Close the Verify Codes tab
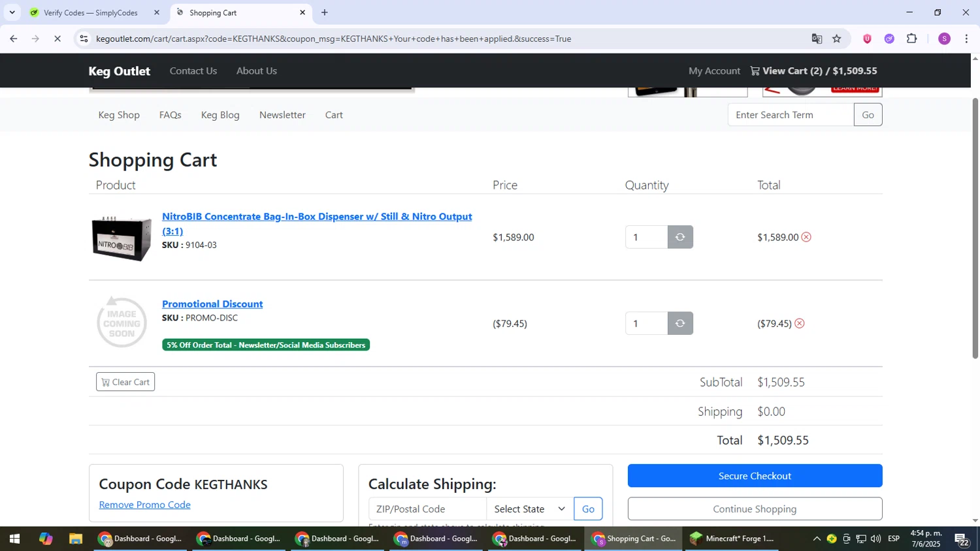Screen dimensions: 980x551 point(157,12)
